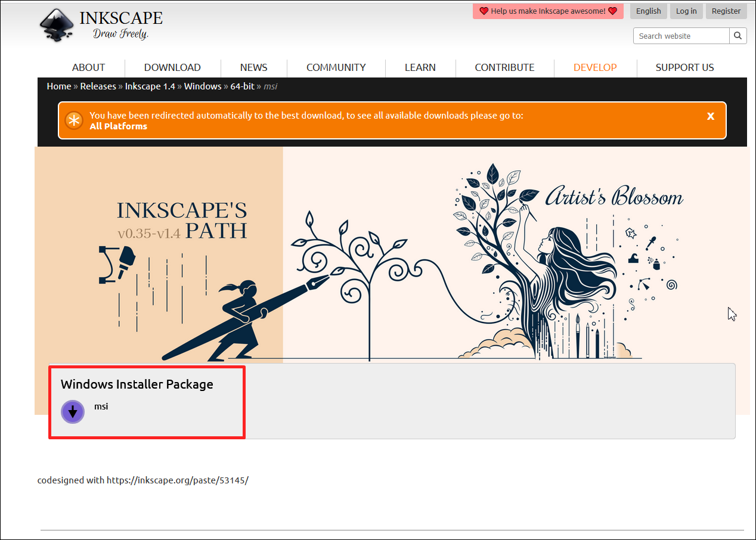Go to the 64-bit breadcrumb
This screenshot has width=756, height=540.
point(243,86)
